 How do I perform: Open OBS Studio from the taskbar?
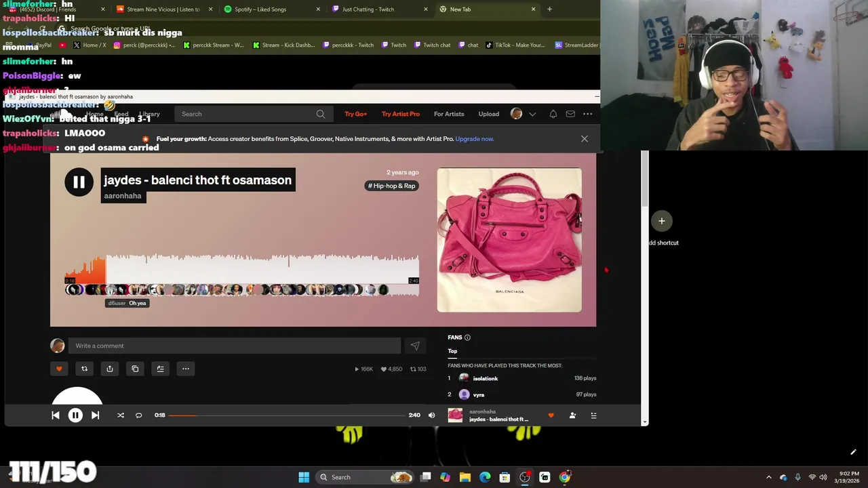click(524, 477)
